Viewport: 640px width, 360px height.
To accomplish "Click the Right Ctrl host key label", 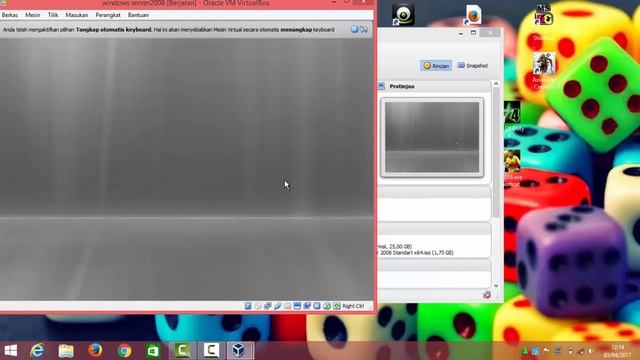I will [x=353, y=306].
